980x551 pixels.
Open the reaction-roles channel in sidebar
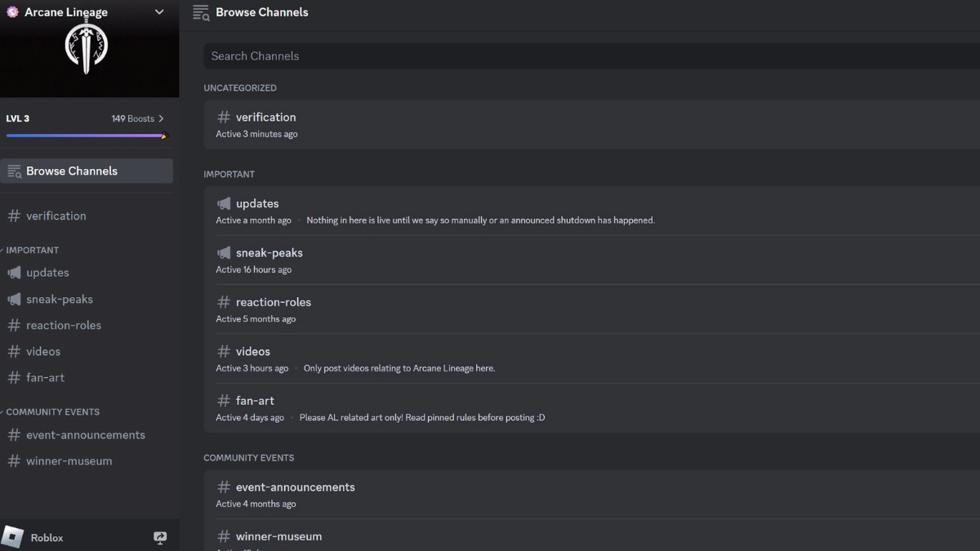(64, 325)
